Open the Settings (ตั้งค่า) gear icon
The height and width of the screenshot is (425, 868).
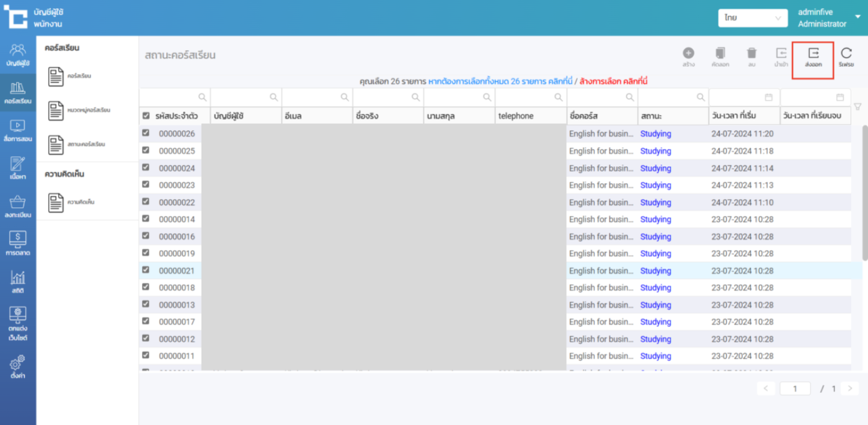(x=18, y=366)
